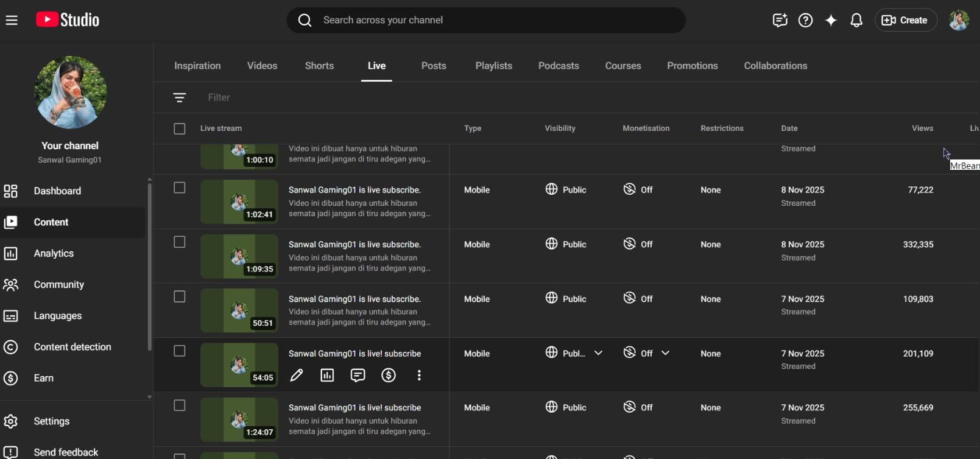This screenshot has width=980, height=459.
Task: Select checkbox for the 109,803 views stream
Action: pyautogui.click(x=179, y=296)
